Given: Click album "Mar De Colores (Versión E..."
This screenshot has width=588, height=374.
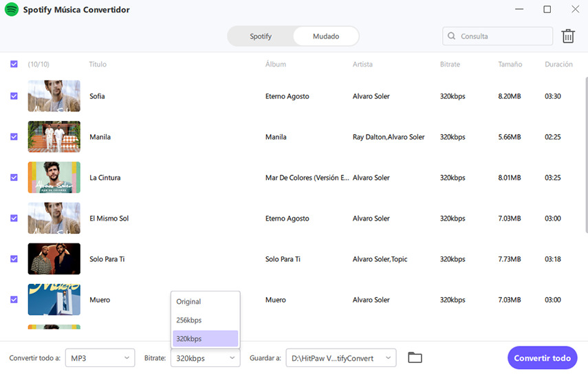Looking at the screenshot, I should pyautogui.click(x=307, y=177).
